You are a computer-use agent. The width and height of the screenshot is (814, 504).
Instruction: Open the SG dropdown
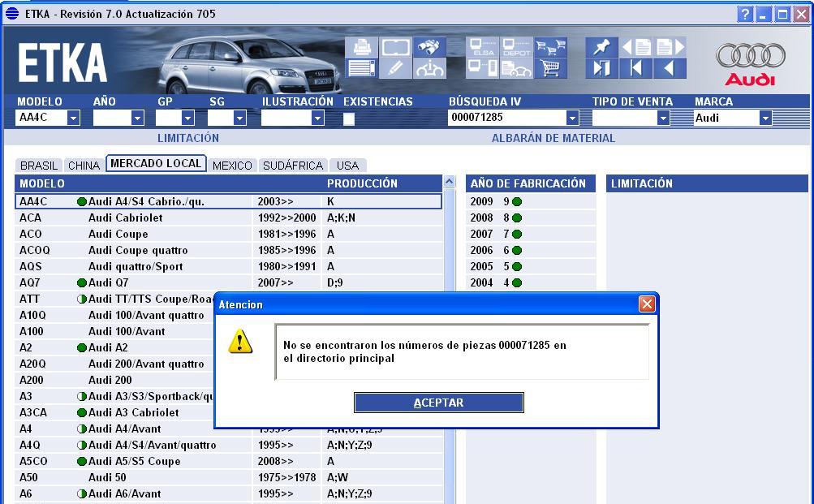pyautogui.click(x=239, y=118)
